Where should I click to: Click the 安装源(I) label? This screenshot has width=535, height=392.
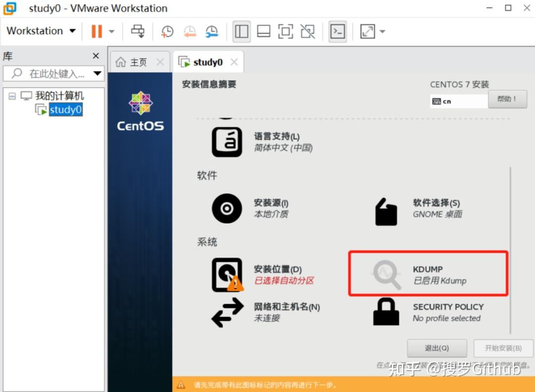pos(271,203)
